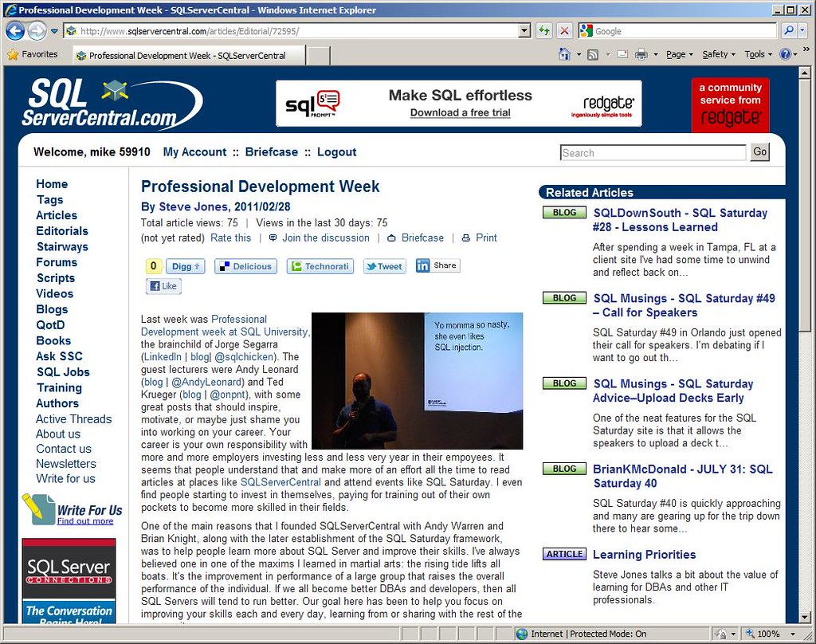Click the Google search box
This screenshot has width=816, height=644.
pos(677,31)
